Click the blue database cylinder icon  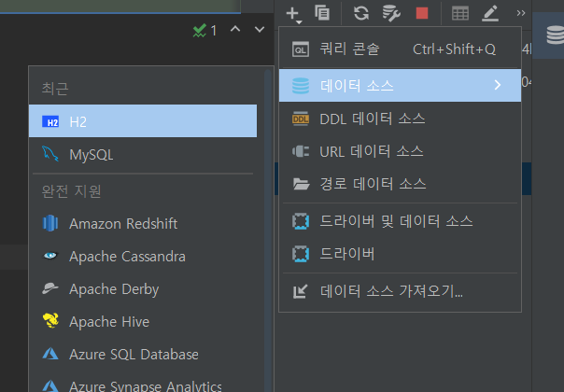[x=301, y=86]
